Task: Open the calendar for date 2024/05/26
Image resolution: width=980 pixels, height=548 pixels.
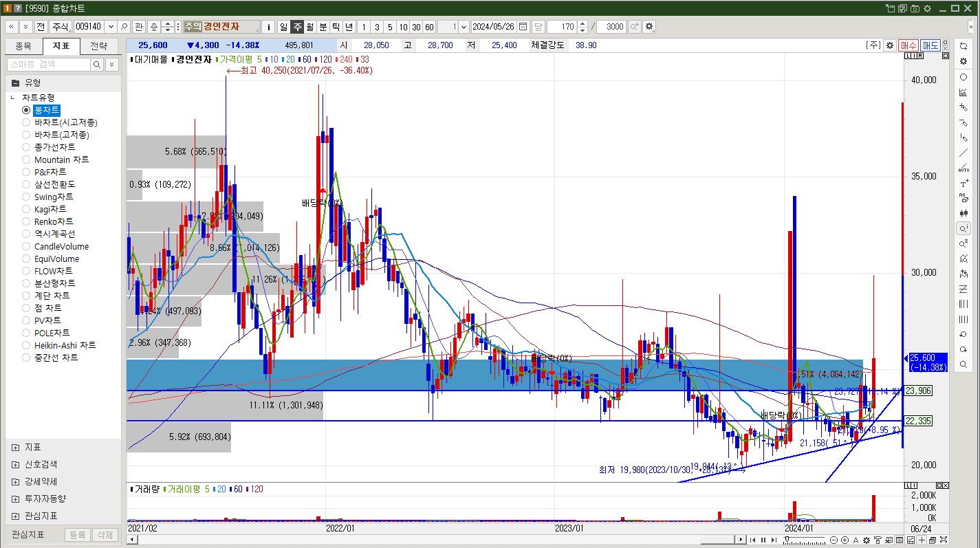Action: click(523, 27)
